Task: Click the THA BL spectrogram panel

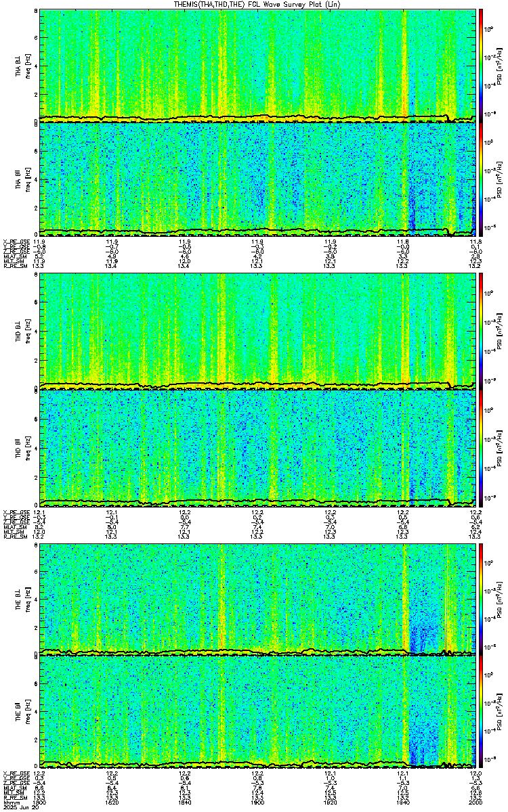Action: 257,65
